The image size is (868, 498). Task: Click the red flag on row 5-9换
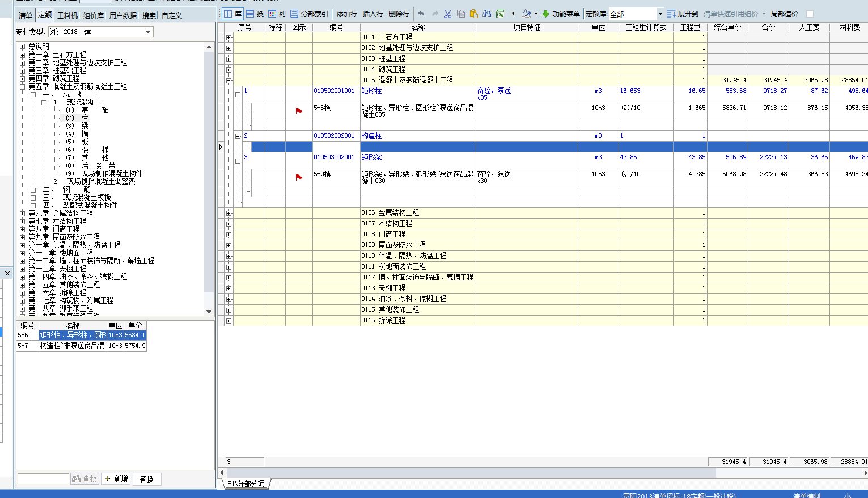[x=299, y=177]
